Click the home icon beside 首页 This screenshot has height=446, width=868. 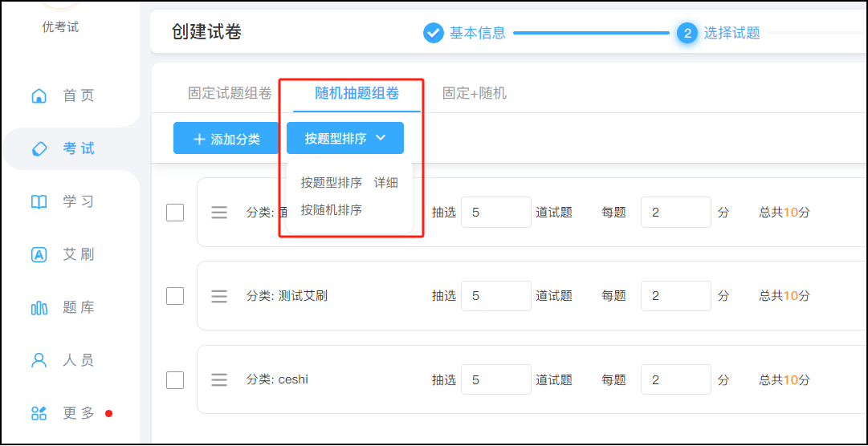[39, 95]
